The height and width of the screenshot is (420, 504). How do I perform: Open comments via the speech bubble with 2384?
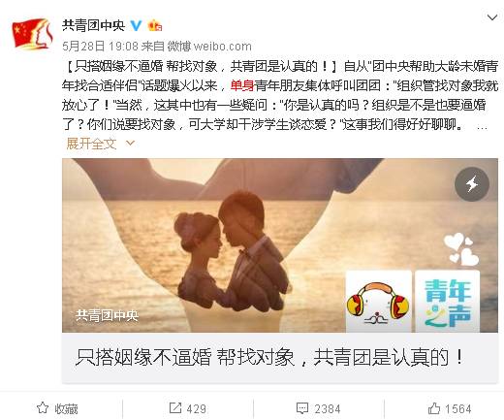[318, 408]
